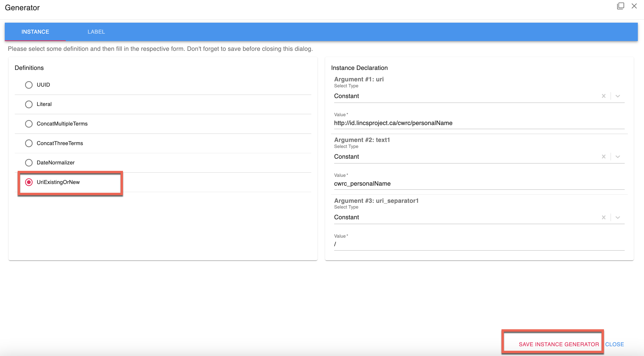
Task: Focus the cwrc_personalName value field
Action: pyautogui.click(x=479, y=183)
